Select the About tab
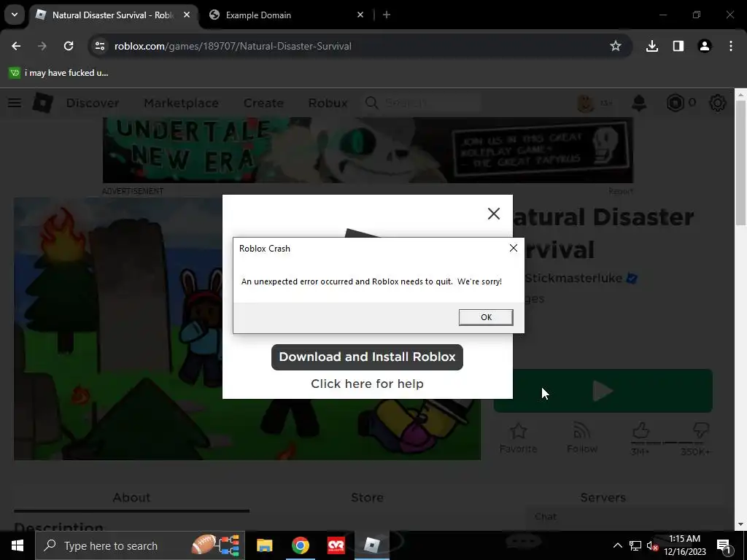 (131, 497)
